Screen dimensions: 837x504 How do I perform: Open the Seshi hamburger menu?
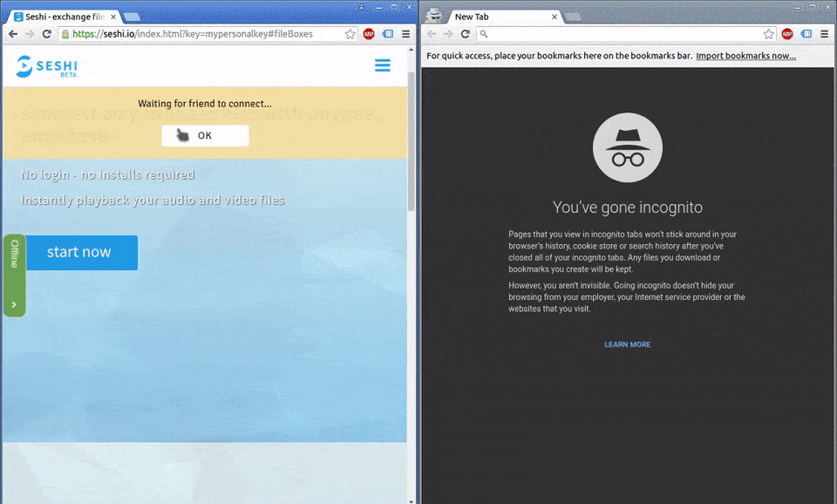[x=382, y=65]
